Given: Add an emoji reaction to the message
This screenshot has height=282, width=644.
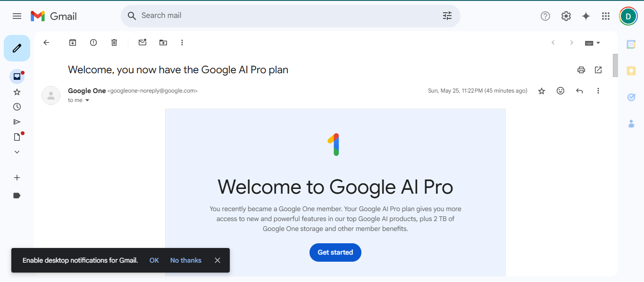Looking at the screenshot, I should click(560, 91).
